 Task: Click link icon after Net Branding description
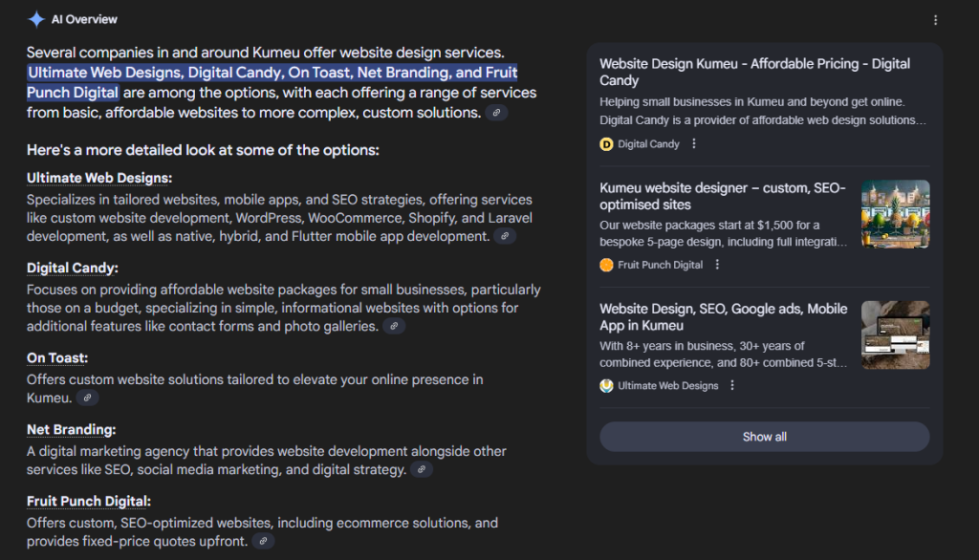[421, 469]
